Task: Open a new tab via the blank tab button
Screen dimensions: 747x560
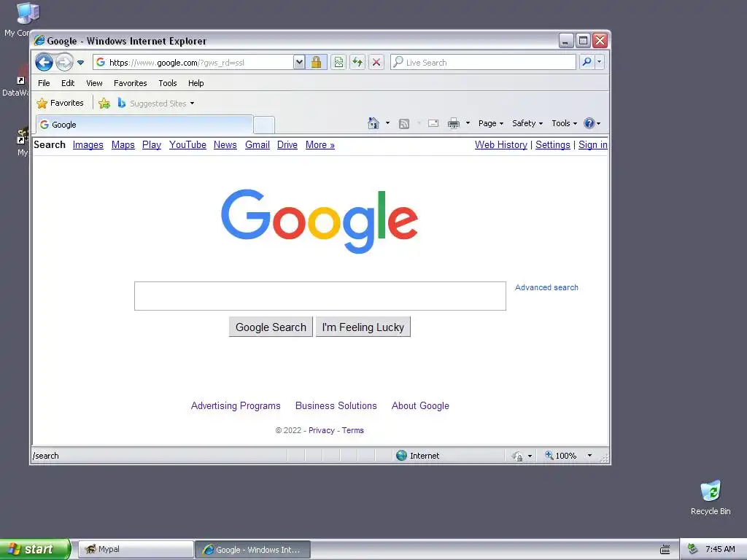Action: (264, 125)
